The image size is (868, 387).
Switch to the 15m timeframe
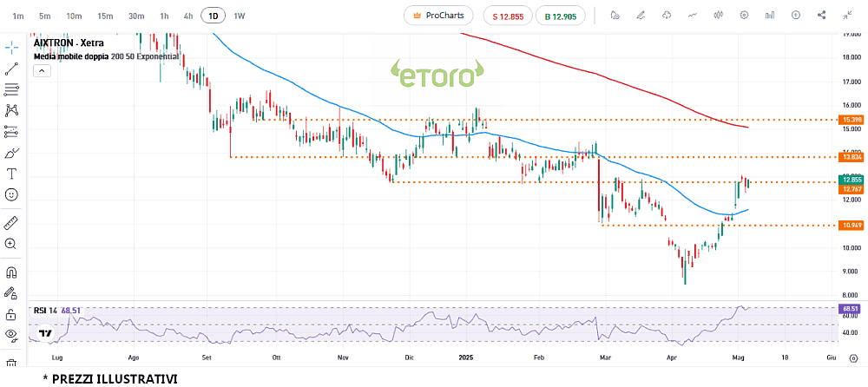(x=105, y=16)
